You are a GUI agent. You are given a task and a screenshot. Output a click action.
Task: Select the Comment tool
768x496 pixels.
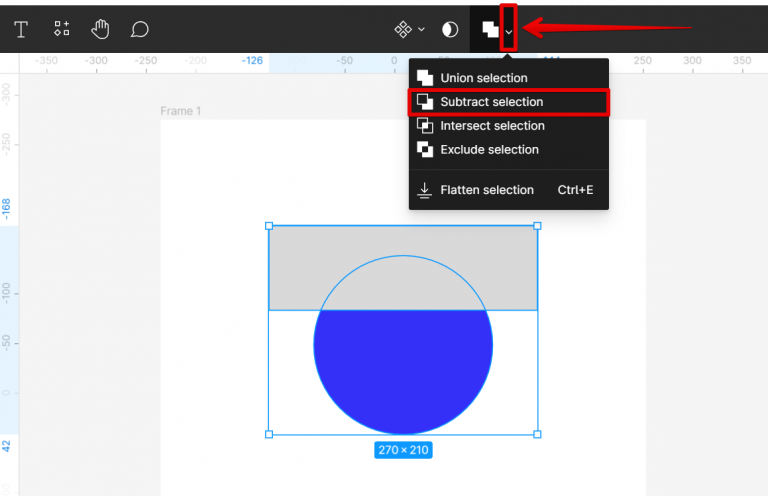point(140,29)
